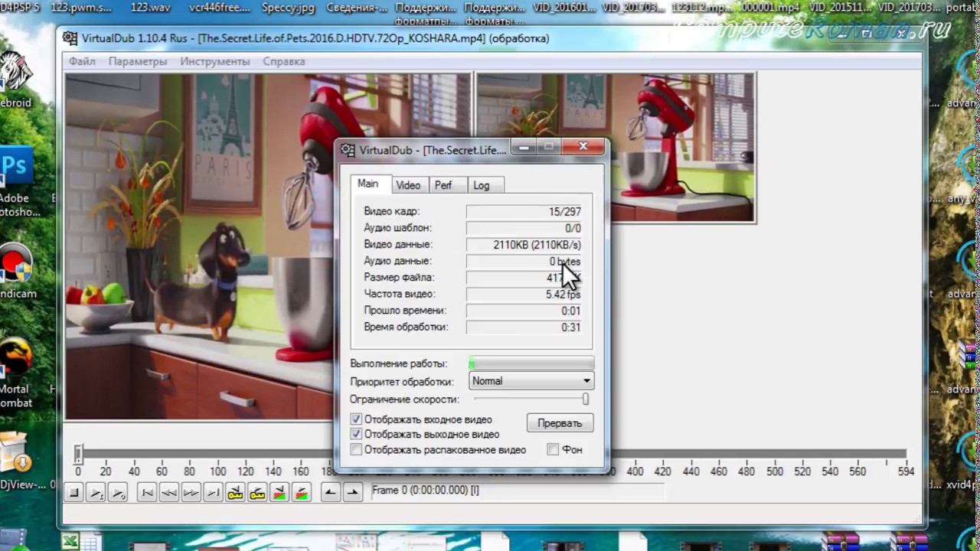The image size is (980, 551).
Task: Scan forward for scene change
Action: [x=302, y=493]
